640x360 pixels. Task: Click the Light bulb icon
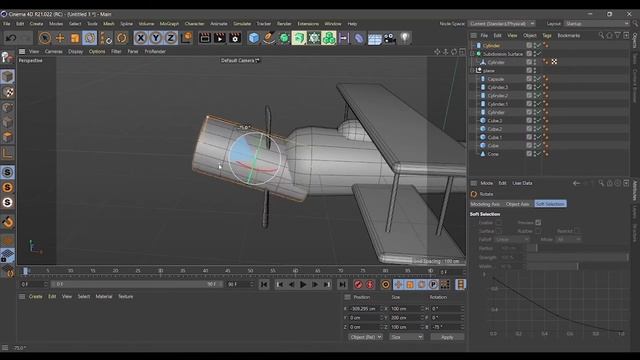coord(404,38)
